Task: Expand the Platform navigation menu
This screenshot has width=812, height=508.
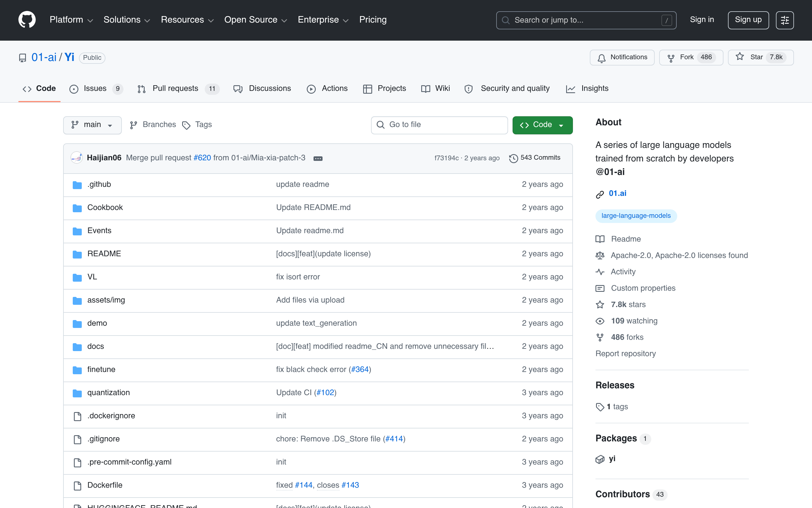Action: coord(71,20)
